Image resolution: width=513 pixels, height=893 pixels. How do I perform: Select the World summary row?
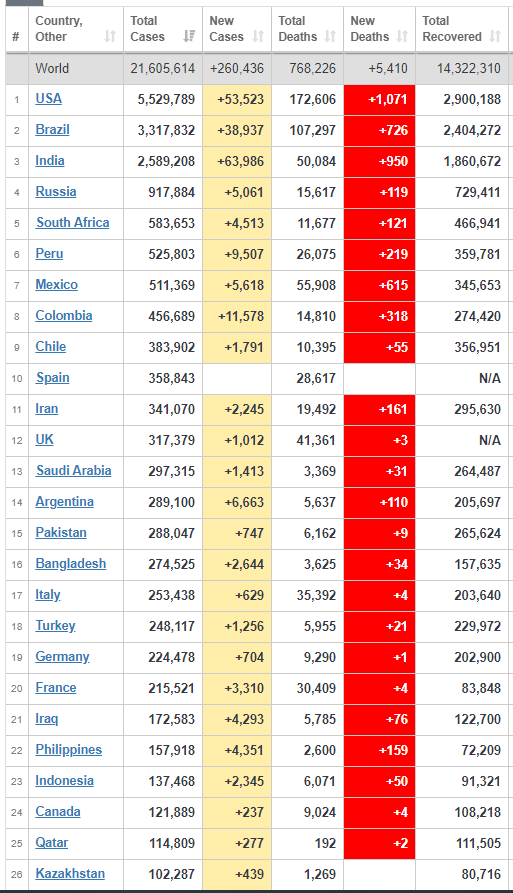point(257,69)
